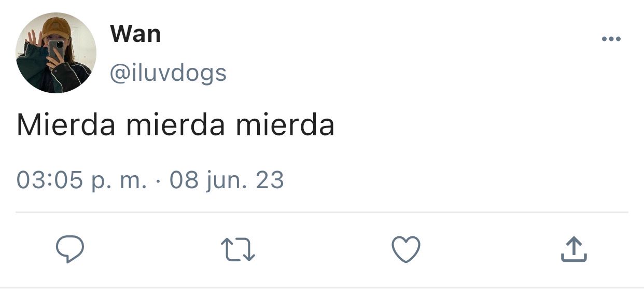Click the last word mierda in the tweet
The height and width of the screenshot is (297, 644).
(x=285, y=125)
